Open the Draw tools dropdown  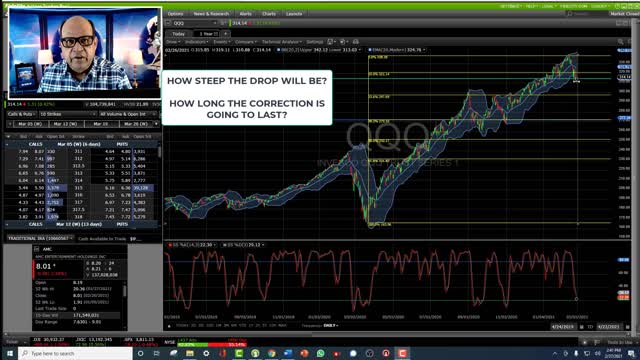coord(173,42)
